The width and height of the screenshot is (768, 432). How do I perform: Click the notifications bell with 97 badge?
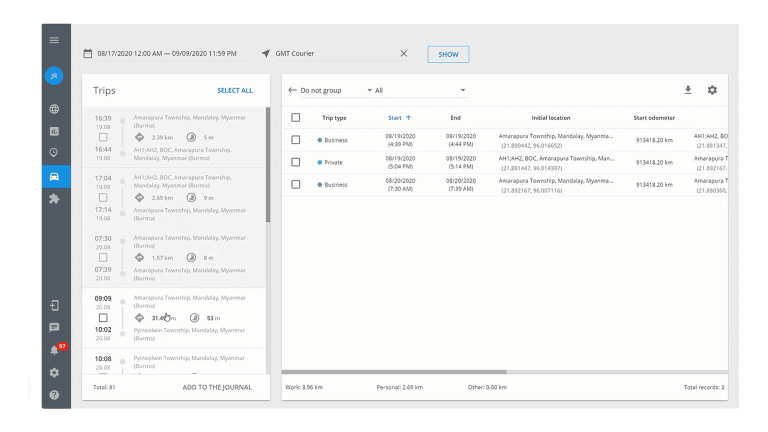coord(54,350)
